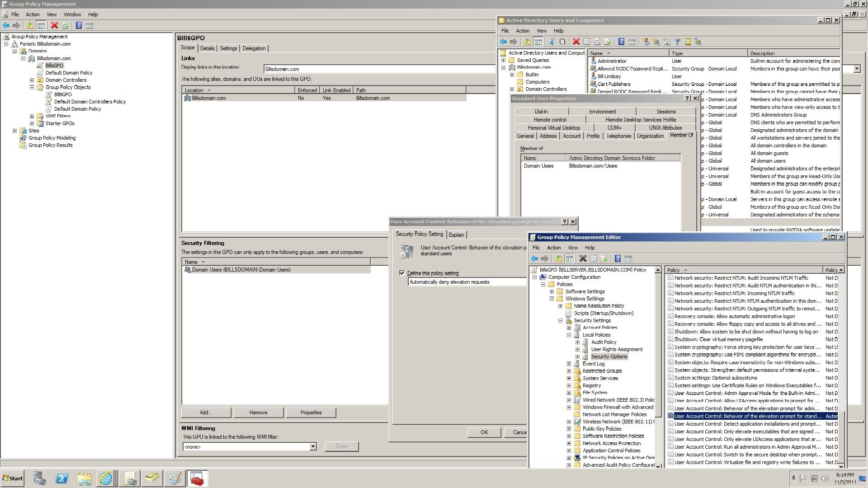Switch to Delegation tab of BillsGPO

click(x=254, y=48)
